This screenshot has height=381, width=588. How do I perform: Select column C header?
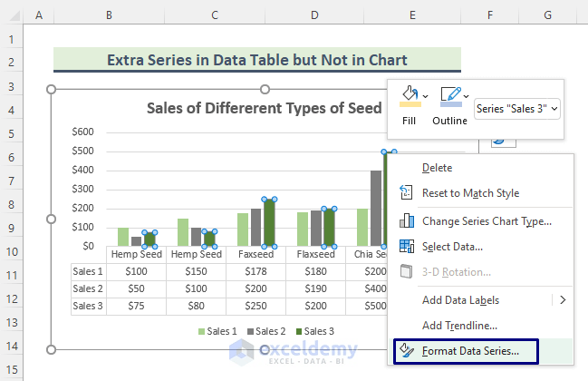click(215, 15)
